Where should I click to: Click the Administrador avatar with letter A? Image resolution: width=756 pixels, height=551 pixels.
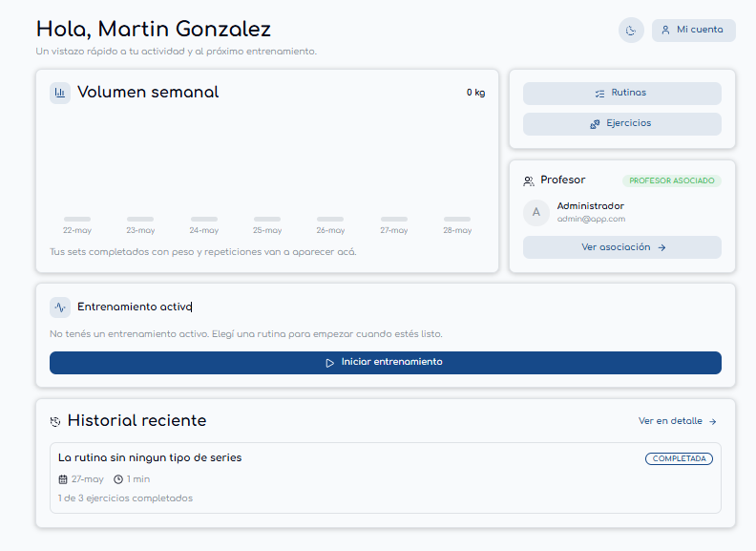pyautogui.click(x=536, y=212)
